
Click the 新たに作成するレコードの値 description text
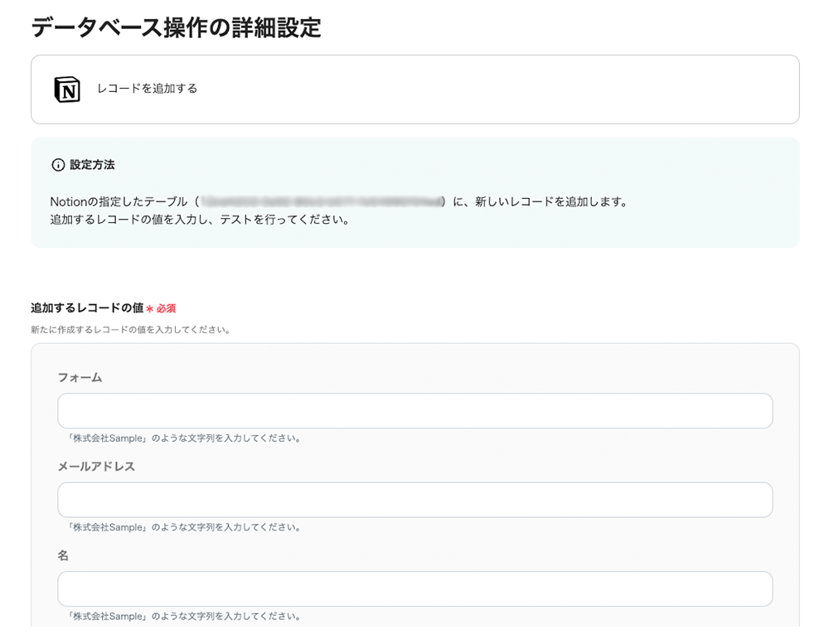click(131, 329)
